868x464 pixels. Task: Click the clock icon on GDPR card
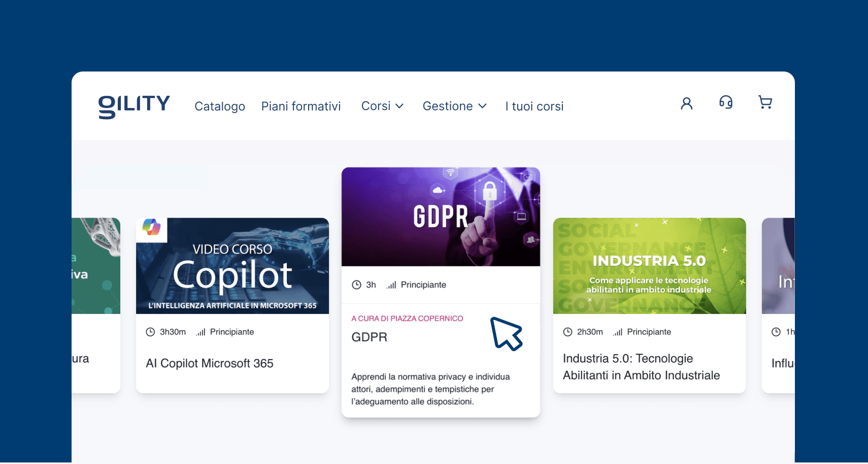[356, 285]
